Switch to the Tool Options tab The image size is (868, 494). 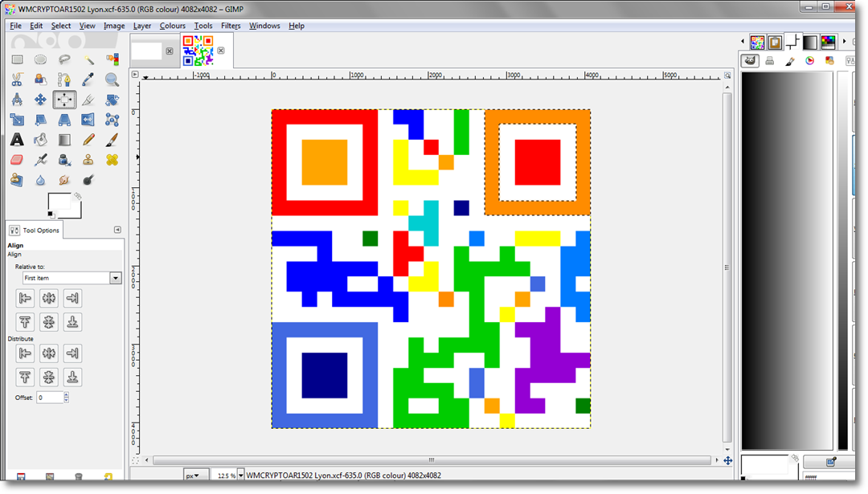point(35,230)
